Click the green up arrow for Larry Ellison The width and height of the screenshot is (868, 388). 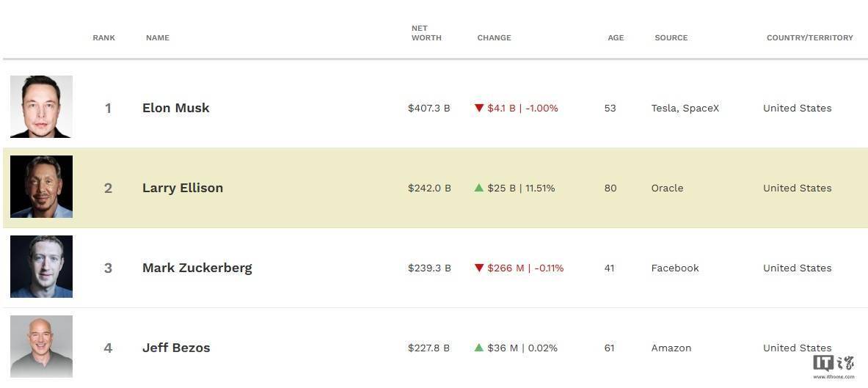coord(479,188)
